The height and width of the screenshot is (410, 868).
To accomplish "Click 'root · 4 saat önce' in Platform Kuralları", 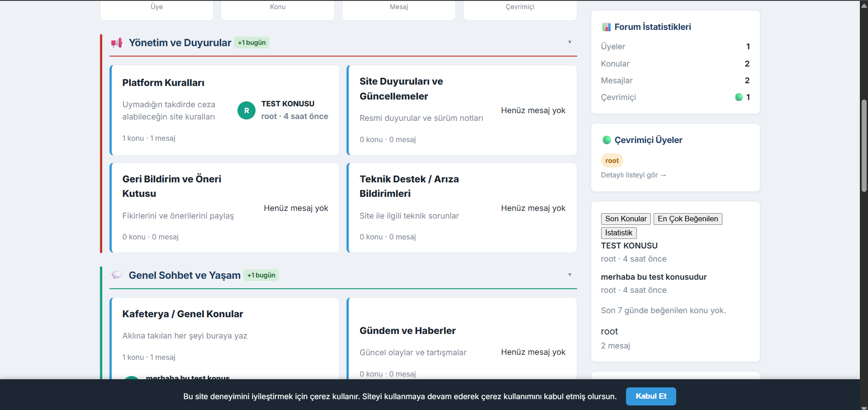I will coord(294,116).
